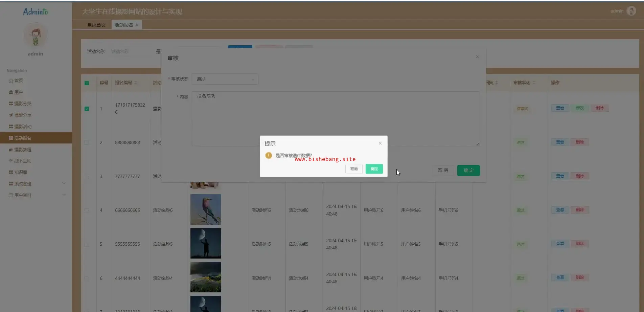644x312 pixels.
Task: Click the 通过 status tag in row 6666666666
Action: (x=520, y=210)
